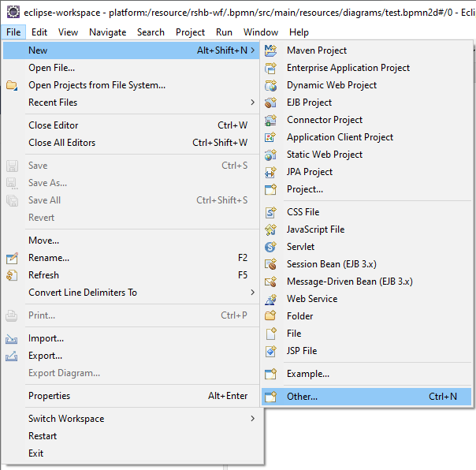Image resolution: width=476 pixels, height=470 pixels.
Task: Expand Convert Line Delimiters To submenu
Action: 252,293
